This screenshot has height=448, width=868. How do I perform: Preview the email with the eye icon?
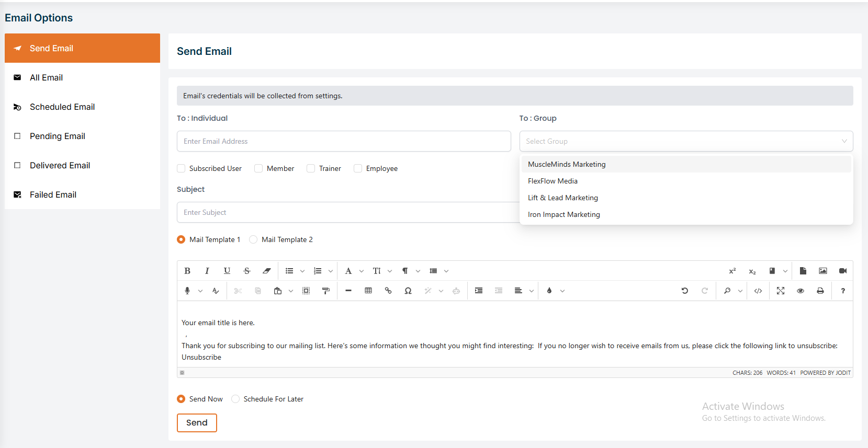(x=801, y=291)
